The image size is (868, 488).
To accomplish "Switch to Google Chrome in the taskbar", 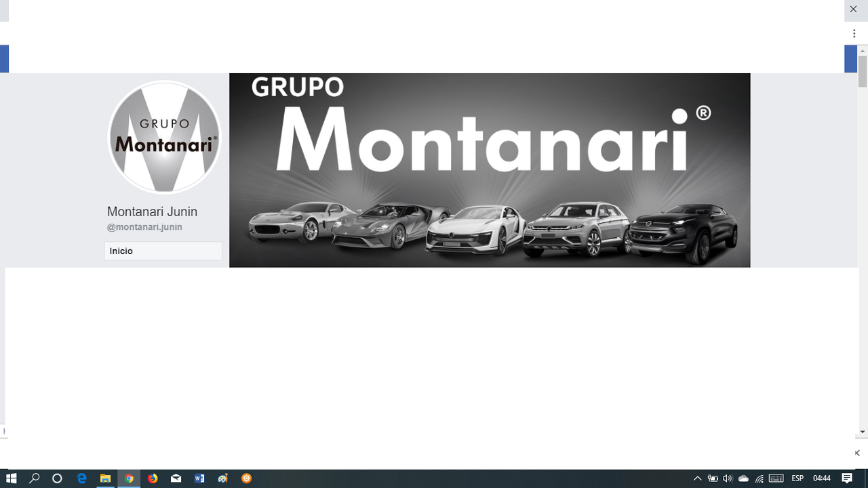I will point(129,479).
